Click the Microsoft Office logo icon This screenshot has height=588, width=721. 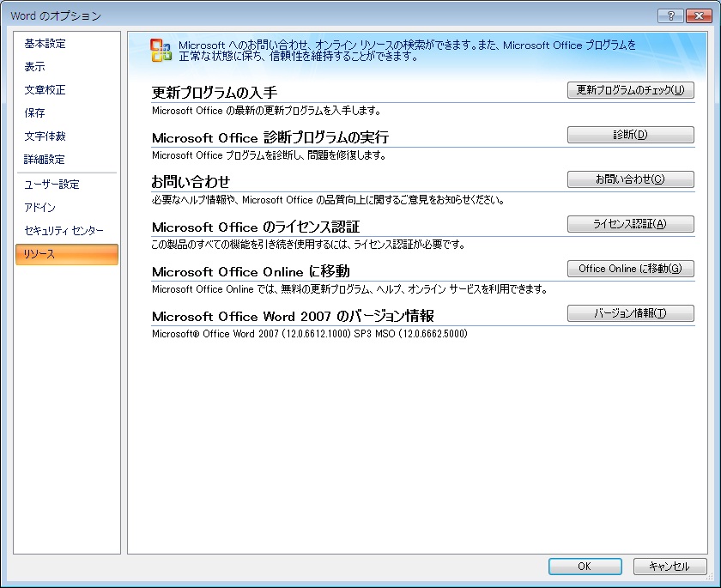coord(161,50)
